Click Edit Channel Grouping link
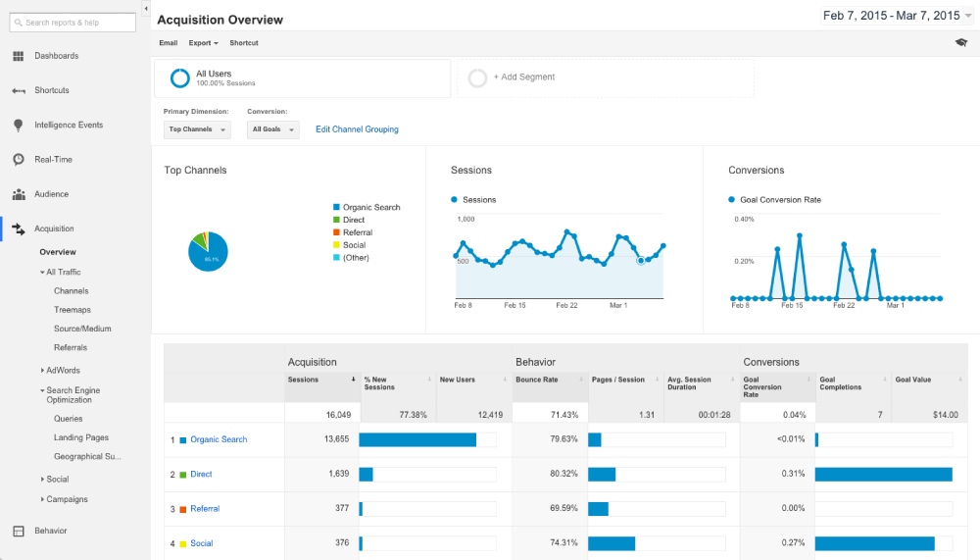This screenshot has width=980, height=560. pyautogui.click(x=357, y=129)
